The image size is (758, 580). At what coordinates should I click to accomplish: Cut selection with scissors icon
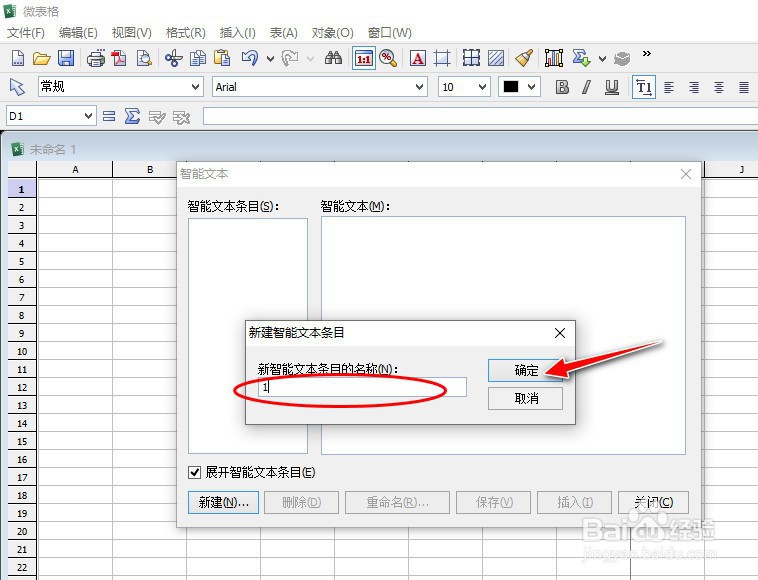174,58
